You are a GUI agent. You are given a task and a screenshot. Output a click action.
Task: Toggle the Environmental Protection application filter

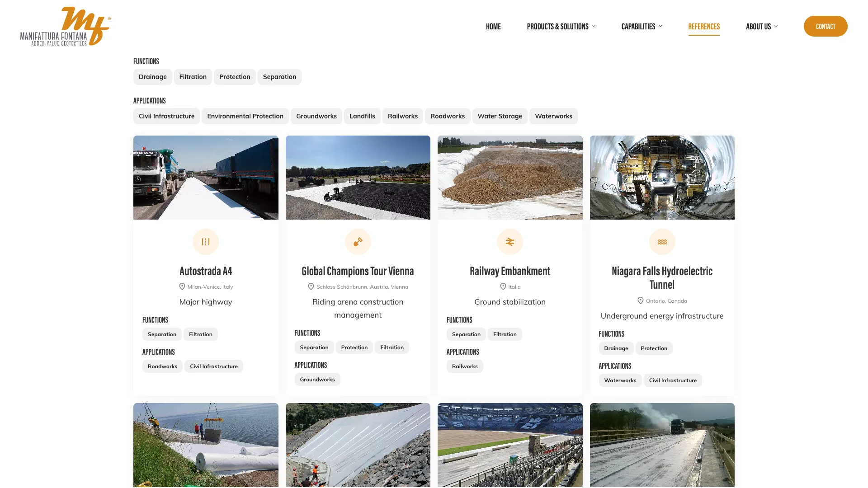coord(245,116)
